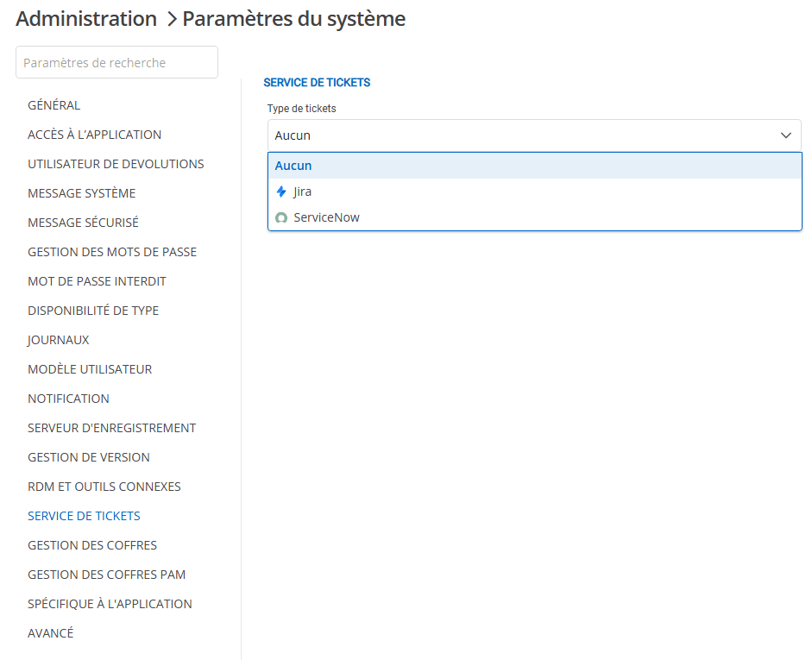The width and height of the screenshot is (812, 666).
Task: Select MOT DE PASSE INTERDIT
Action: 97,280
